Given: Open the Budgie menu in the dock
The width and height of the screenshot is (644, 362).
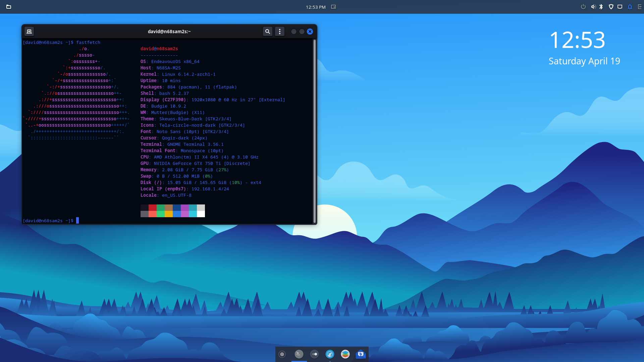Looking at the screenshot, I should [282, 354].
